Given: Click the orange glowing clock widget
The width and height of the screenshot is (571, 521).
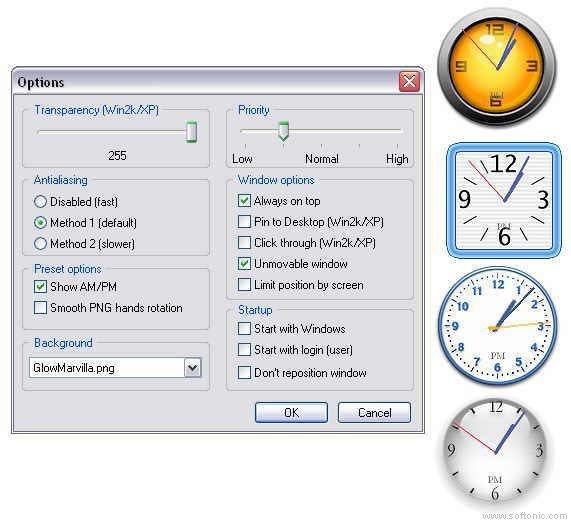Looking at the screenshot, I should 497,67.
